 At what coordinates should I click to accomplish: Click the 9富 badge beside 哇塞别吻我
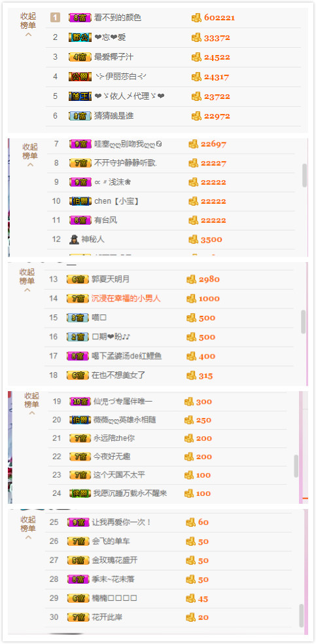(80, 144)
